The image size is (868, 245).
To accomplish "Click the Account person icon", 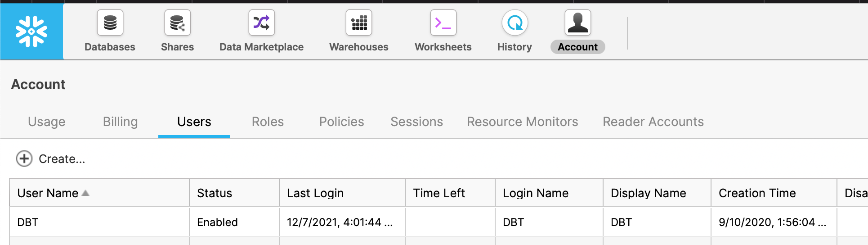I will [578, 23].
